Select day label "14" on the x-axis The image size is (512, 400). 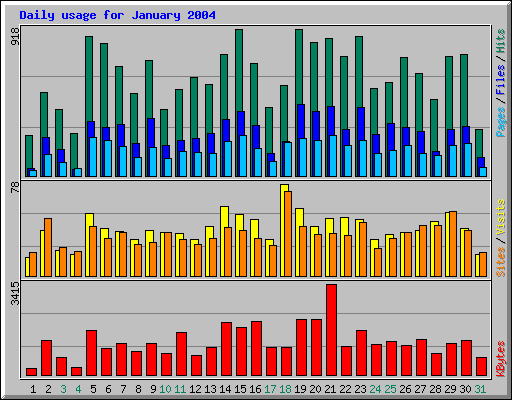(x=225, y=389)
